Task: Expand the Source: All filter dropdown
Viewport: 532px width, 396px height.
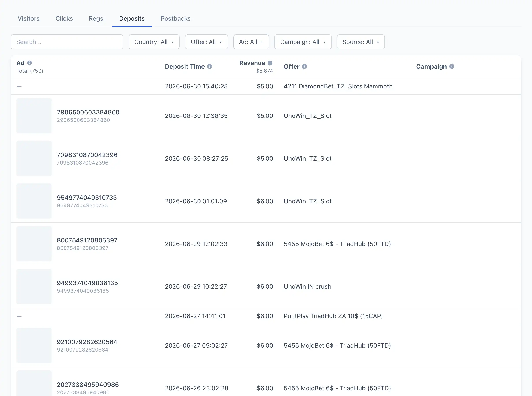Action: point(361,42)
